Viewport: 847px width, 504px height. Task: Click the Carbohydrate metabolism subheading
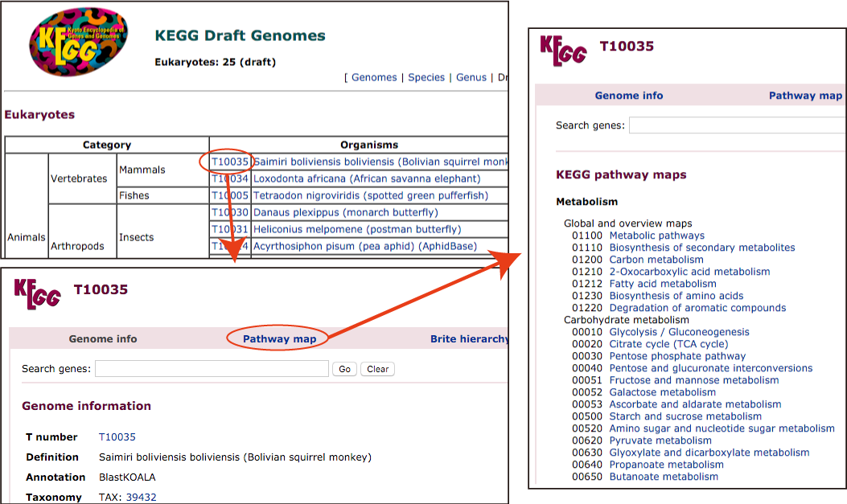click(x=626, y=319)
